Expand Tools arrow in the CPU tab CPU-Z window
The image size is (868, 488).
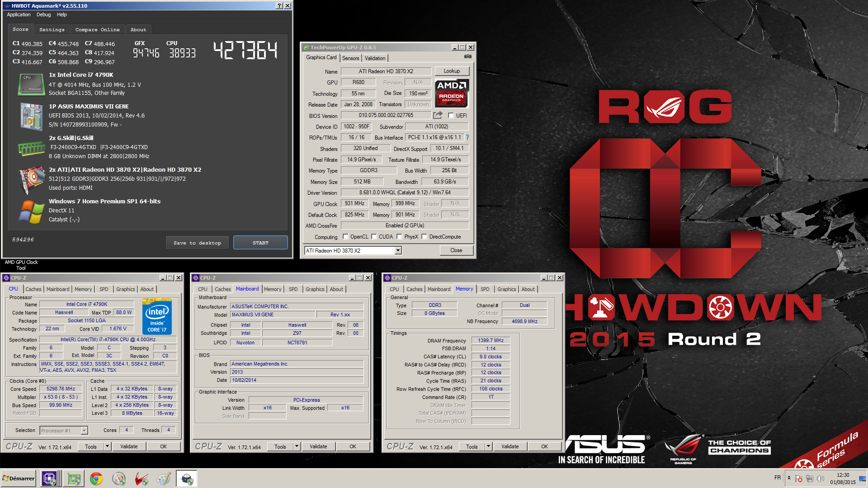click(x=108, y=446)
